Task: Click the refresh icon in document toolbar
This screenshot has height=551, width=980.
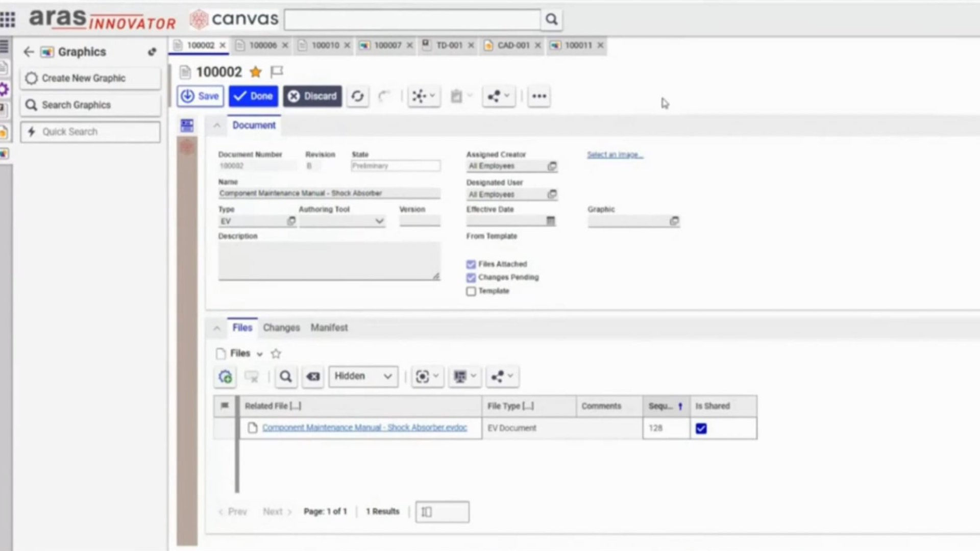Action: click(357, 96)
